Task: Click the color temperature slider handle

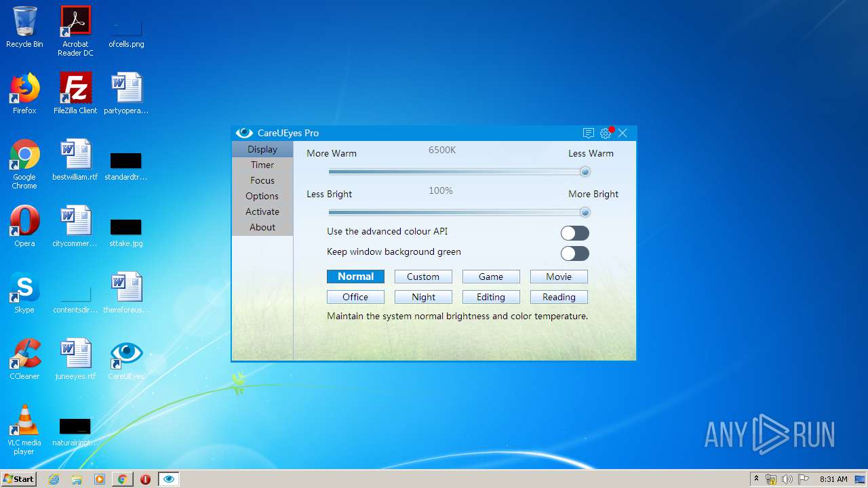Action: [585, 171]
